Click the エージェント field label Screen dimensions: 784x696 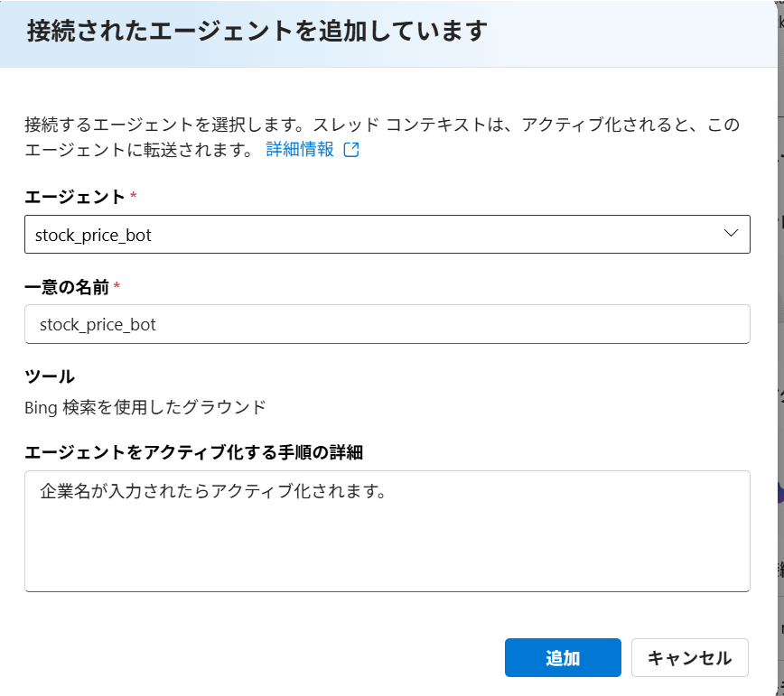(x=74, y=197)
